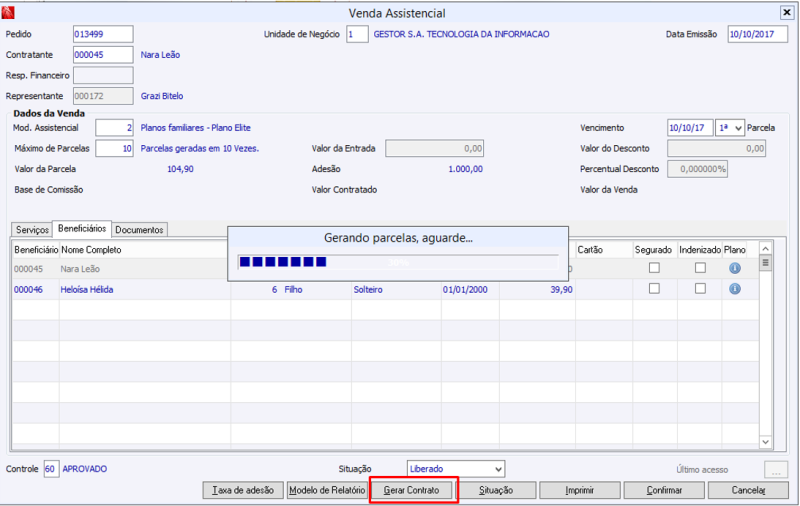Screen dimensions: 800x506
Task: Click GESTOR S.A. TECNOLOGIA DA INFORMACAO text
Action: [x=461, y=34]
